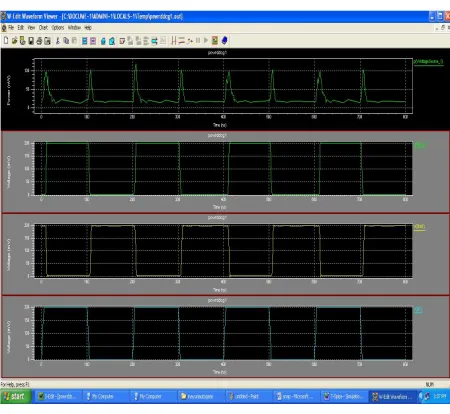Click the Cut (scissors) icon
Viewport: 450px width, 414px height.
[x=57, y=41]
